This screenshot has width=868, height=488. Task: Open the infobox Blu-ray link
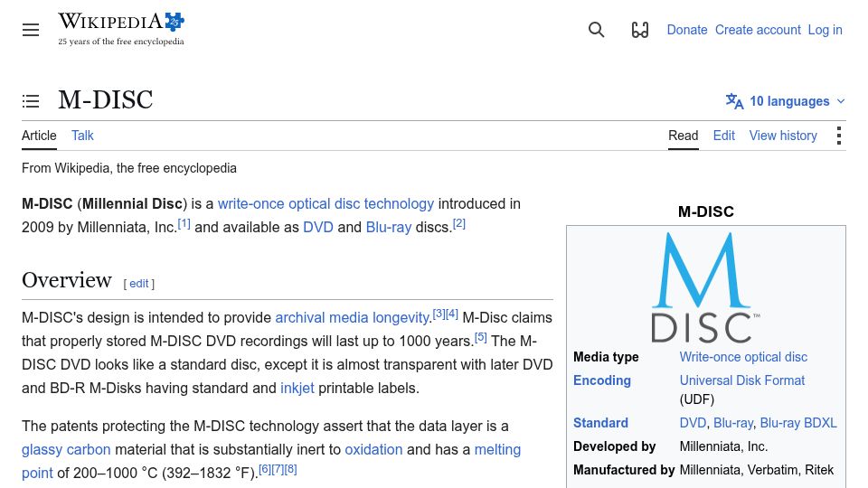pyautogui.click(x=733, y=423)
